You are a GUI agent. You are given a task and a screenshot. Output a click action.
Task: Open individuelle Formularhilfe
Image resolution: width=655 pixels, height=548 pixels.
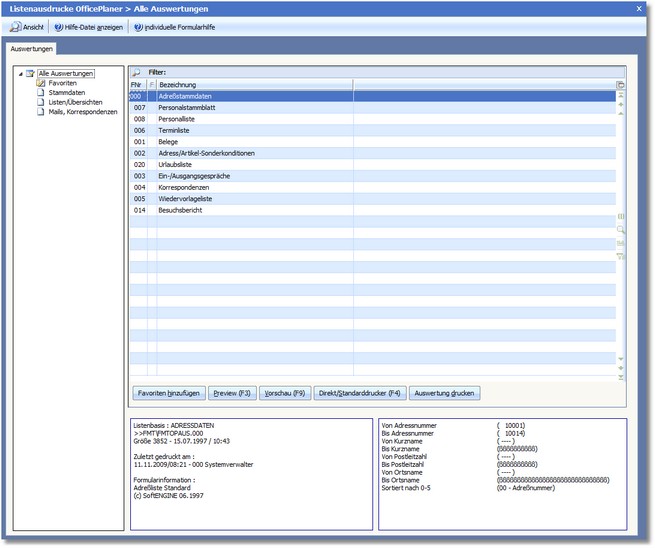tap(173, 27)
